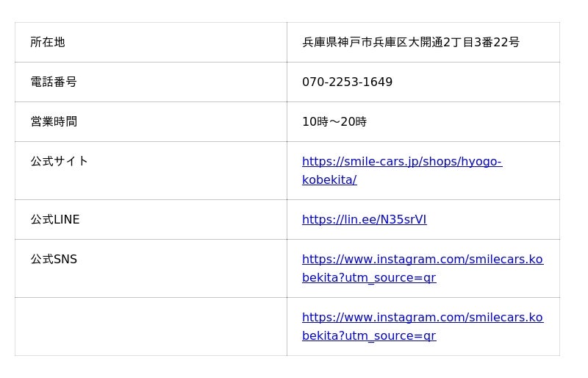Click 'bekita?utm_source=qr' in the 公式SNS row
This screenshot has height=378, width=588.
(369, 278)
